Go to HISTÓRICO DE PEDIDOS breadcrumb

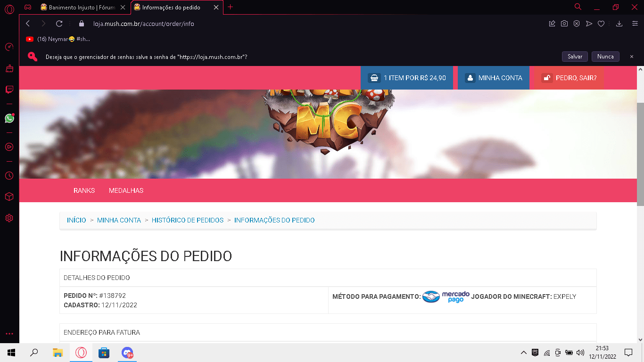point(188,220)
